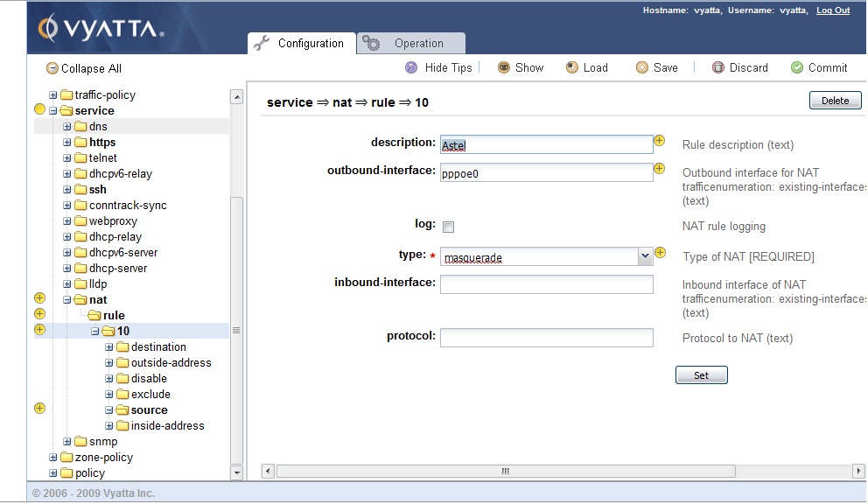Viewport: 868px width, 504px height.
Task: Click the Set button
Action: click(x=702, y=375)
